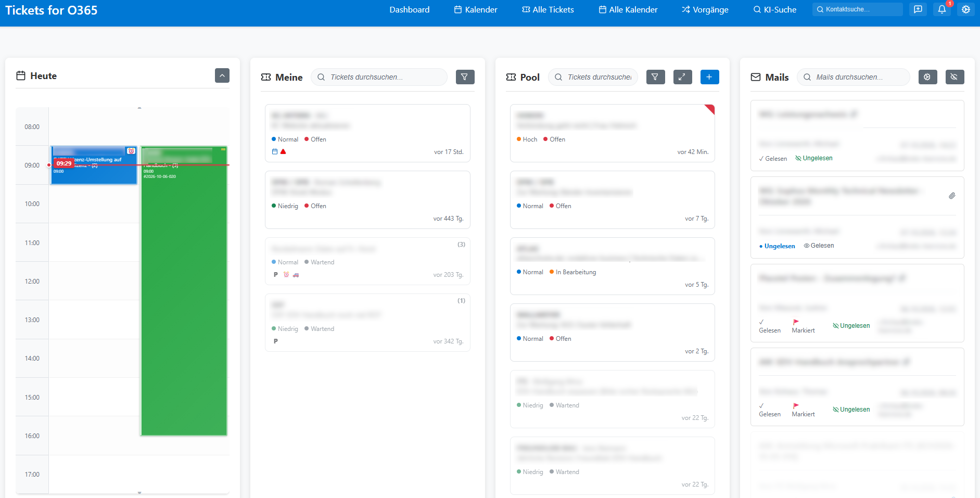Search in Pool tickets field
The width and height of the screenshot is (980, 498).
click(x=593, y=77)
